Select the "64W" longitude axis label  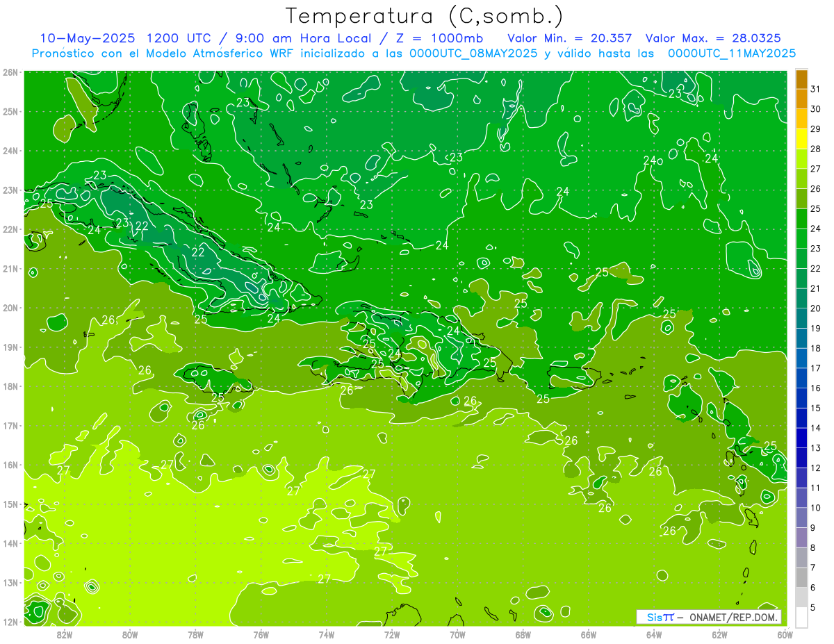[x=654, y=634]
